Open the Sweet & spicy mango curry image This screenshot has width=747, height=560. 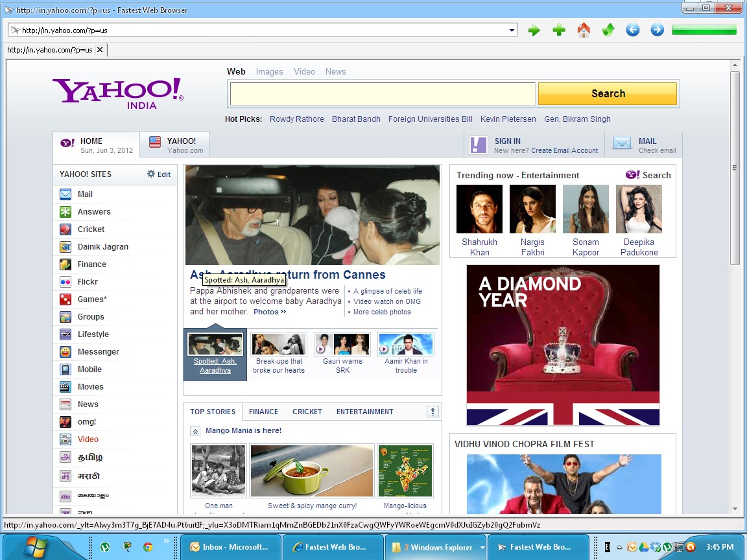pyautogui.click(x=311, y=471)
